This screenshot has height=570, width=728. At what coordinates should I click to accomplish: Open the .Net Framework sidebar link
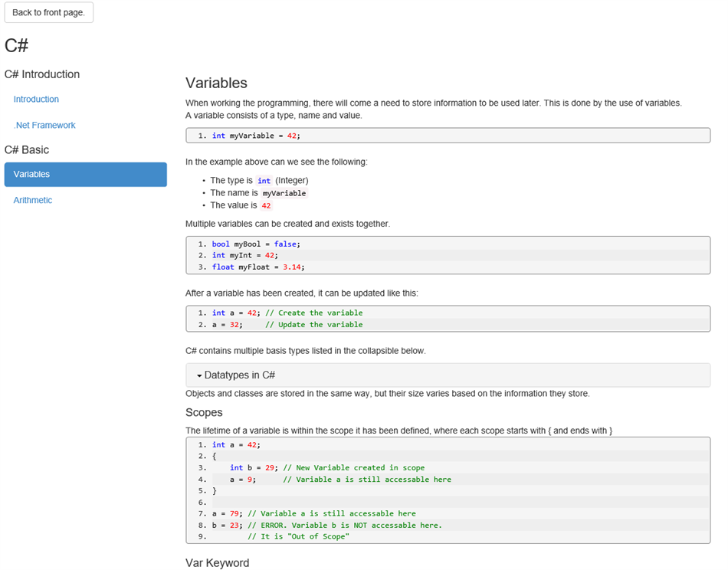[x=44, y=126]
